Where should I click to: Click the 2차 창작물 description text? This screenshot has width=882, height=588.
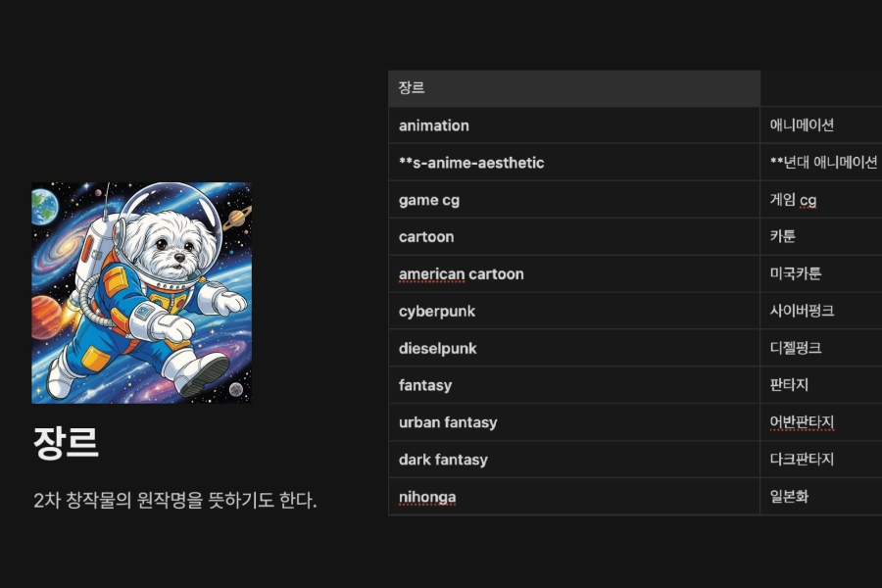click(175, 500)
